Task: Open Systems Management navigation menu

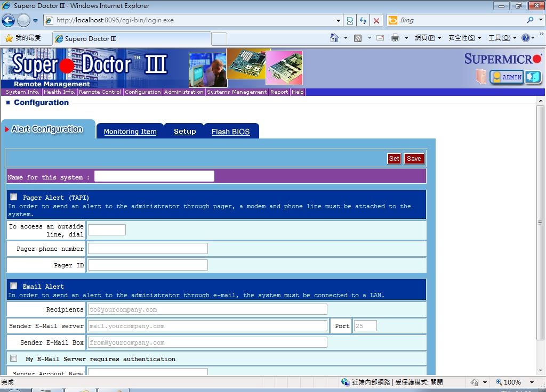Action: 237,92
